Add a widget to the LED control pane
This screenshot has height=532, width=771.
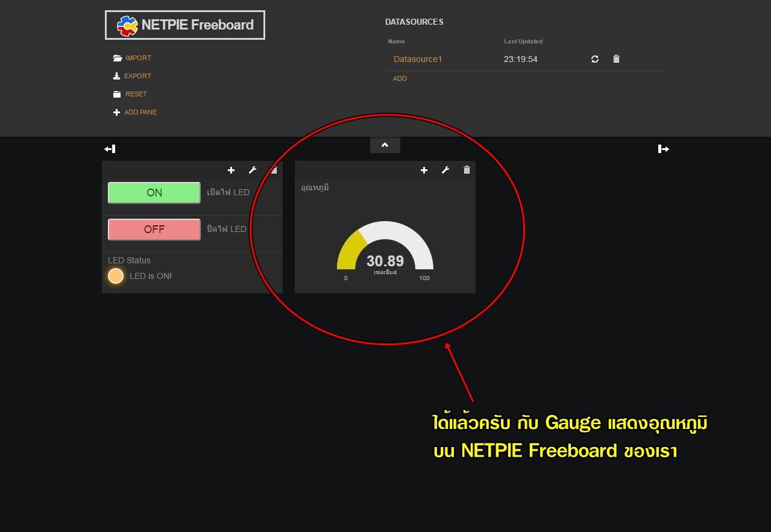tap(231, 171)
